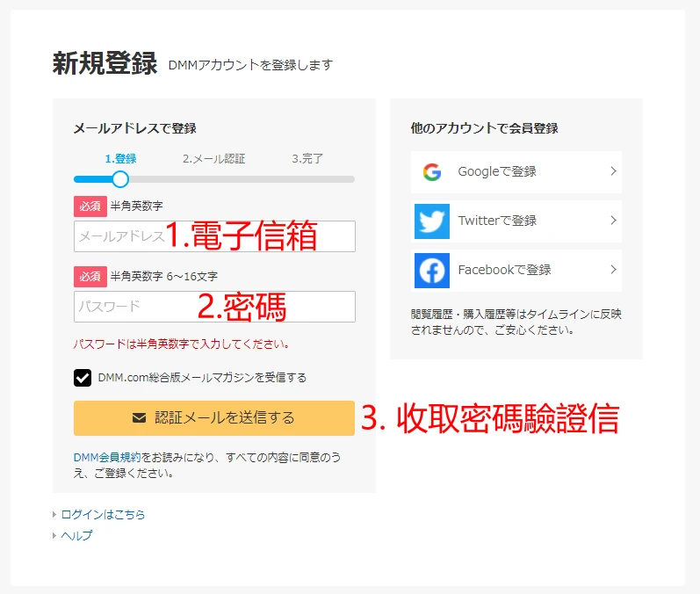Click the triangle beside ログインはこちら
The height and width of the screenshot is (594, 700).
54,515
